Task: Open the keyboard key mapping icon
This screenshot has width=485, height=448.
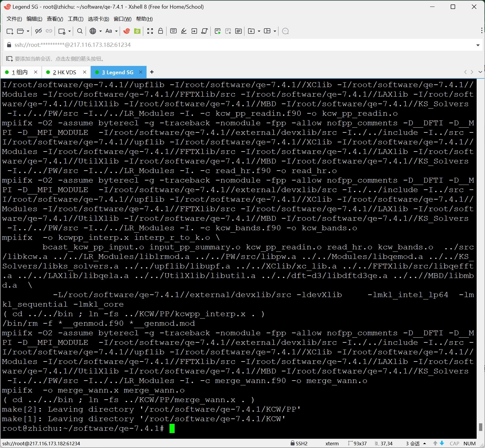Action: coord(173,31)
